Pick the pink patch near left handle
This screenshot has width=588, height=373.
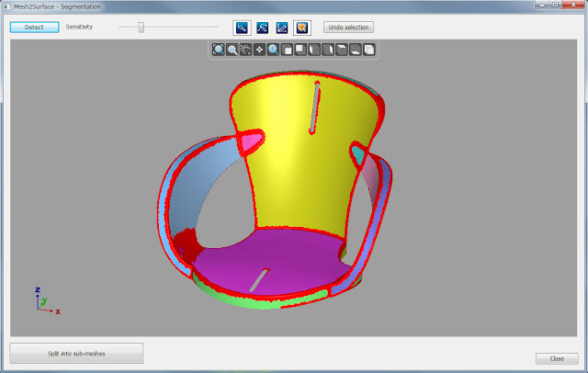tap(251, 142)
